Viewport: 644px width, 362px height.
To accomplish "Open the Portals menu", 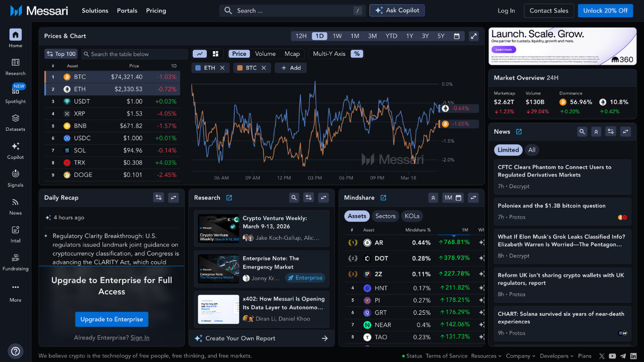I will point(127,11).
